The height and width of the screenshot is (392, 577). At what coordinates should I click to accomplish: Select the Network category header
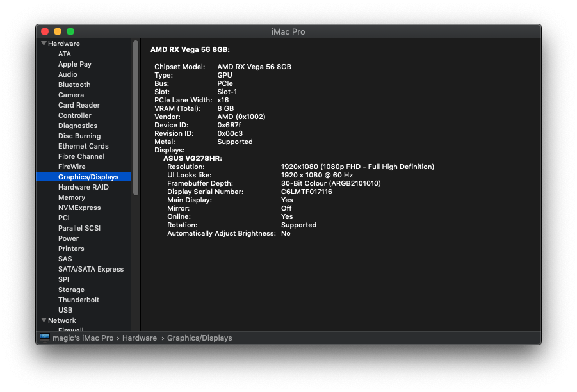pyautogui.click(x=62, y=320)
